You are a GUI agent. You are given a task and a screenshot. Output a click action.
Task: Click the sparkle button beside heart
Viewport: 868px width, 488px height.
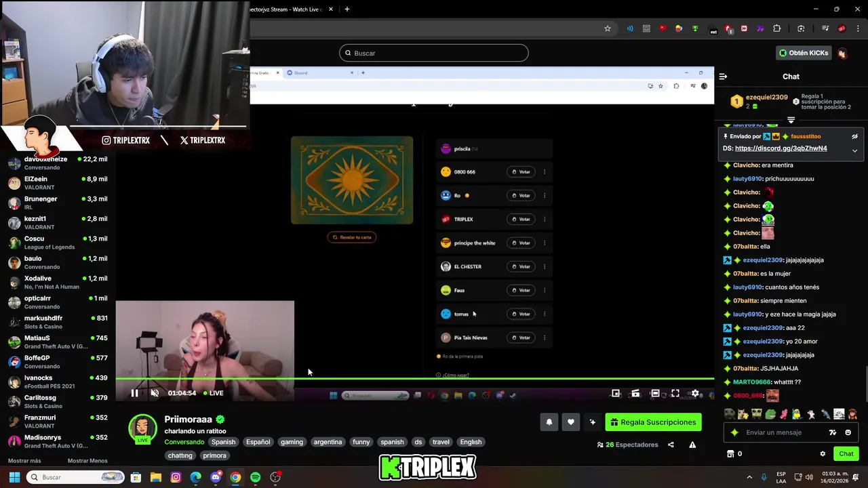pyautogui.click(x=593, y=422)
